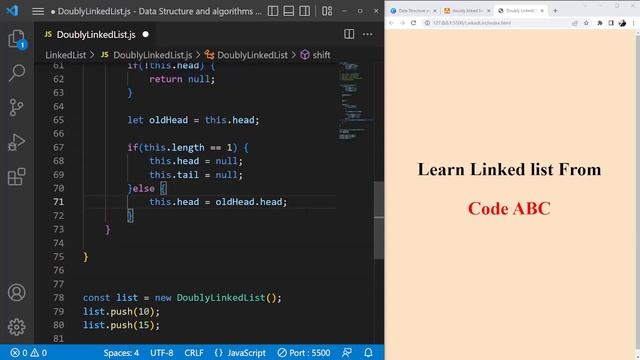Close unsaved DoublyLinkedList.js tab via dot

tap(146, 35)
